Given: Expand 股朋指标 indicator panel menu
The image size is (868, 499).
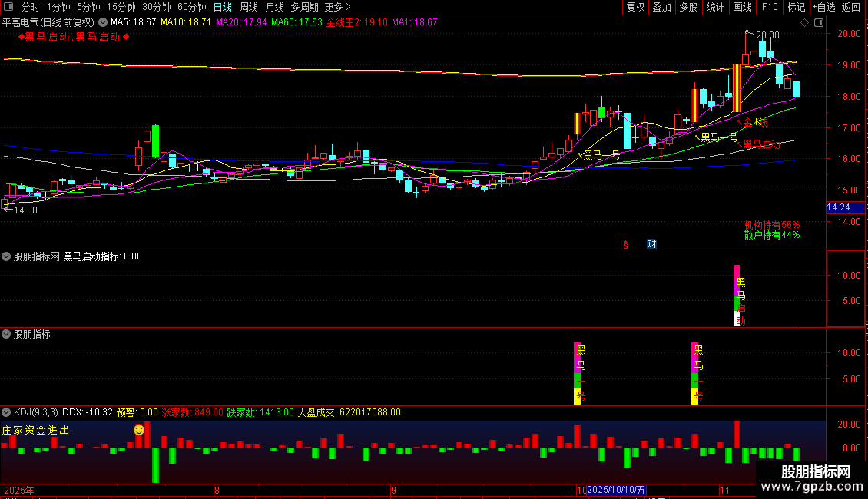Looking at the screenshot, I should click(x=6, y=334).
